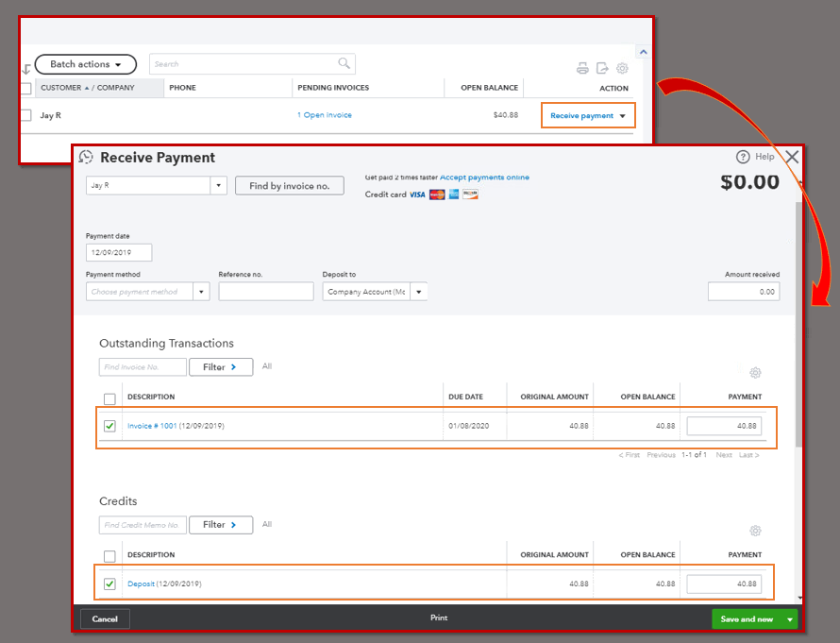The image size is (840, 643).
Task: Open Accept payments online link
Action: [x=484, y=178]
